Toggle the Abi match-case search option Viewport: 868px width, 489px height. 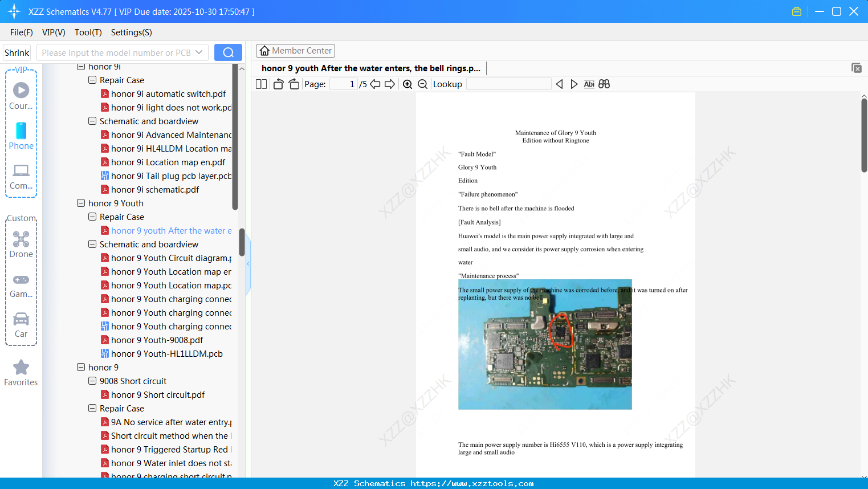point(589,84)
